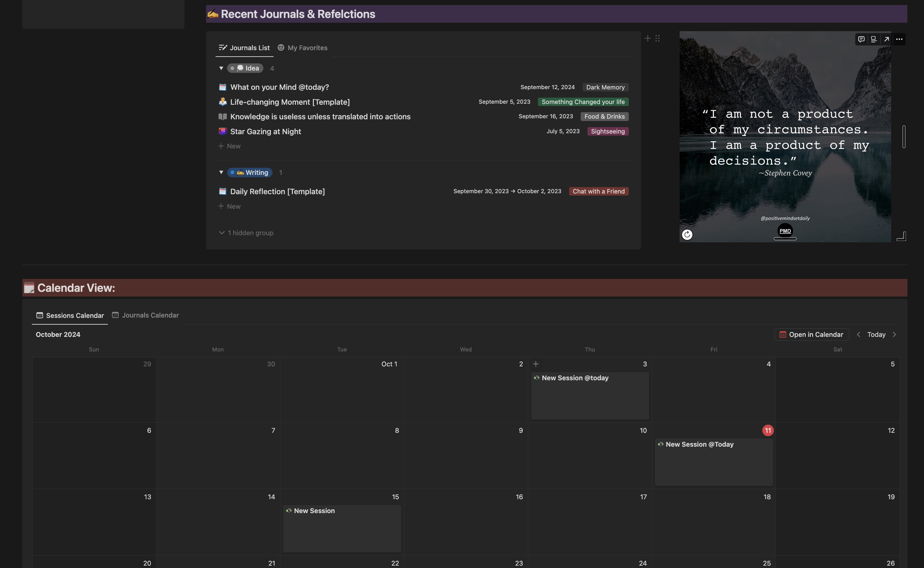Click the plus icon on the October 3 cell
The image size is (924, 568).
[x=536, y=364]
